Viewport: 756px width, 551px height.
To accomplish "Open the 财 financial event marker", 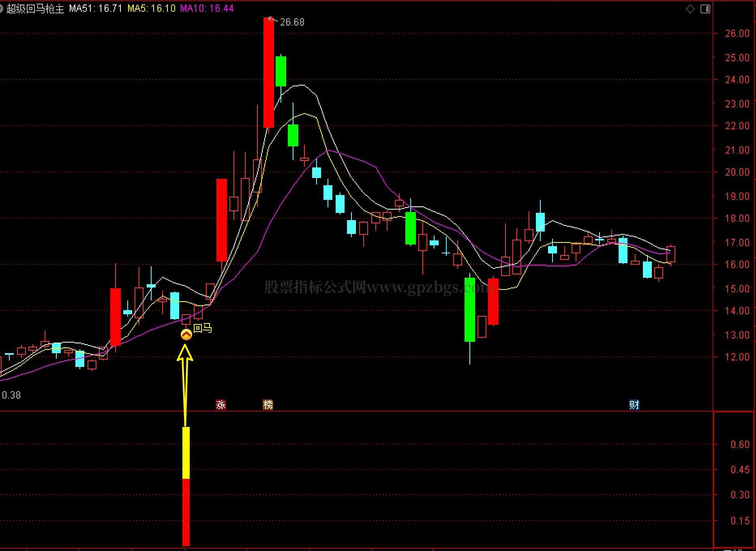I will pos(634,405).
